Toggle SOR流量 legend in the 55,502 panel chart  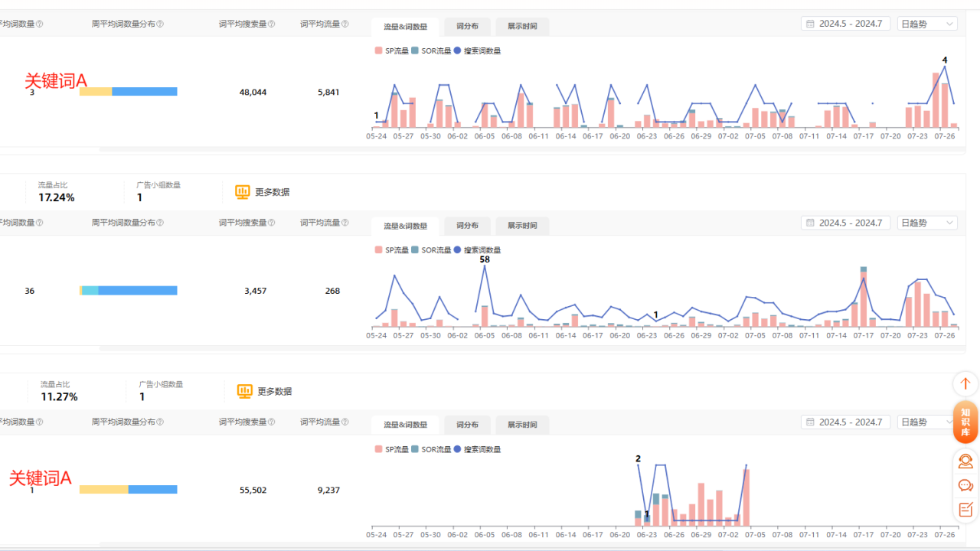431,449
